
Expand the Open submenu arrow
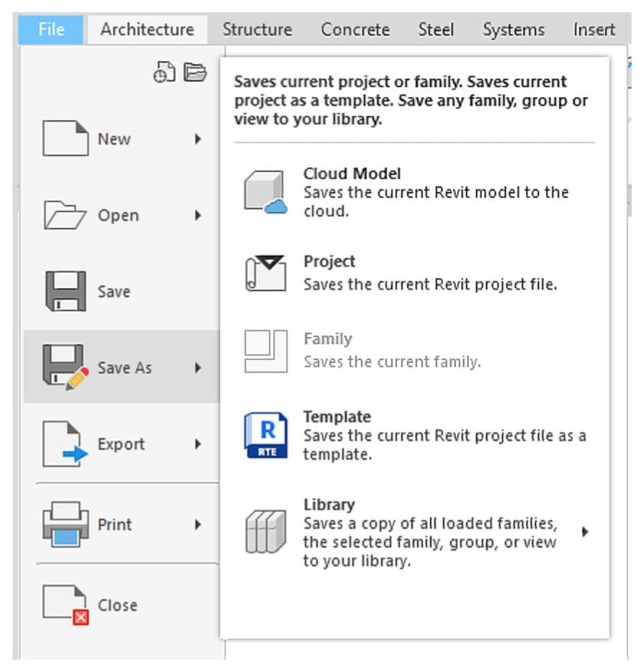tap(197, 215)
